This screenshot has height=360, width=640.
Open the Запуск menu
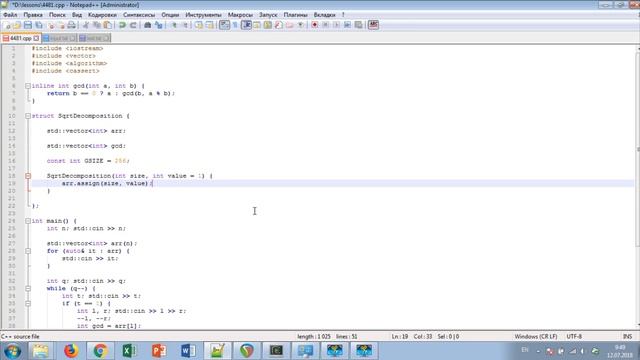(268, 15)
